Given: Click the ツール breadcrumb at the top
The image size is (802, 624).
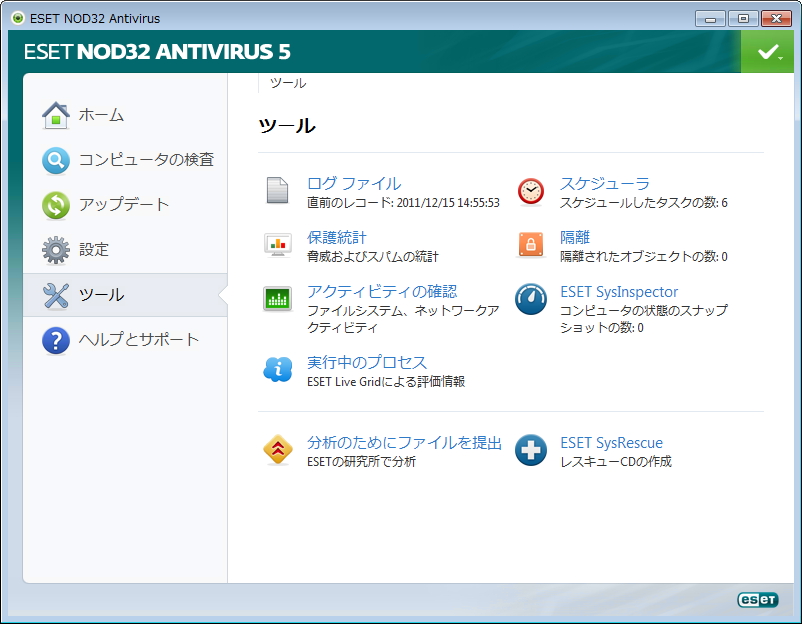Looking at the screenshot, I should click(x=287, y=84).
